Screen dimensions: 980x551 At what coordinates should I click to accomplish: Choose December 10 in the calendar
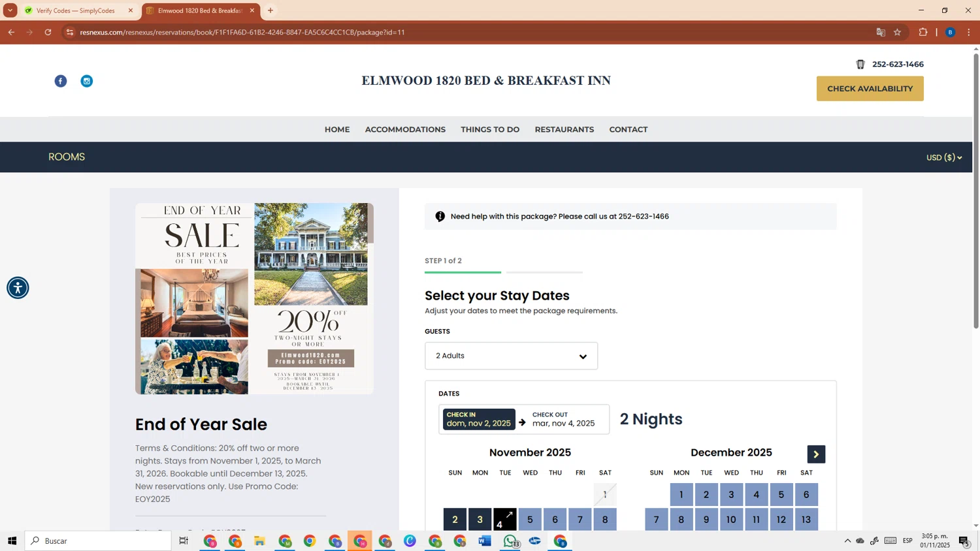pyautogui.click(x=731, y=520)
